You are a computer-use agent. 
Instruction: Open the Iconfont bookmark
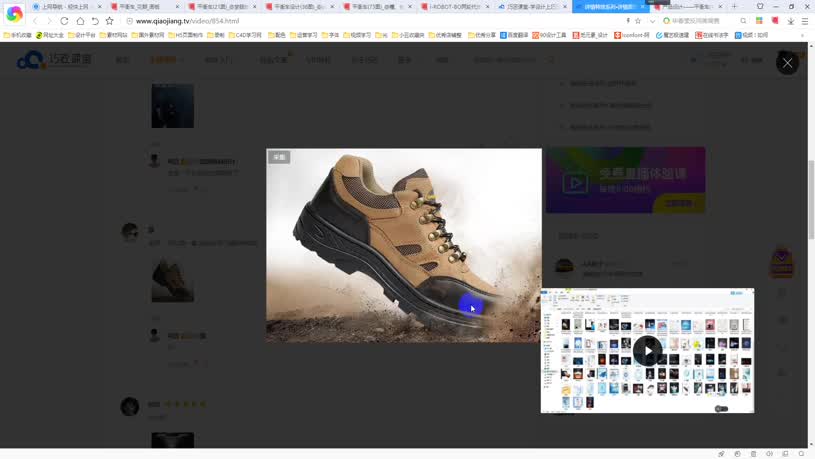tap(632, 35)
